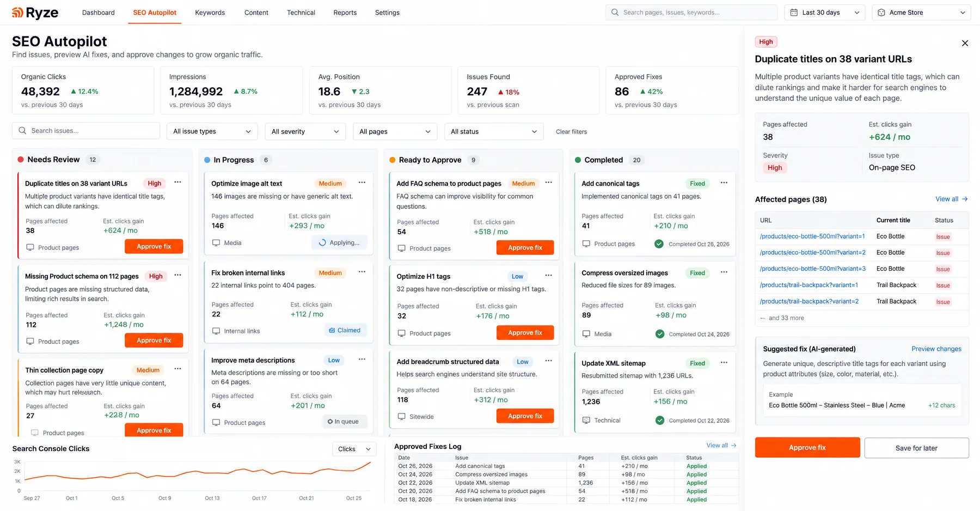Click the Issues Found value 247
The width and height of the screenshot is (980, 511).
coord(477,92)
